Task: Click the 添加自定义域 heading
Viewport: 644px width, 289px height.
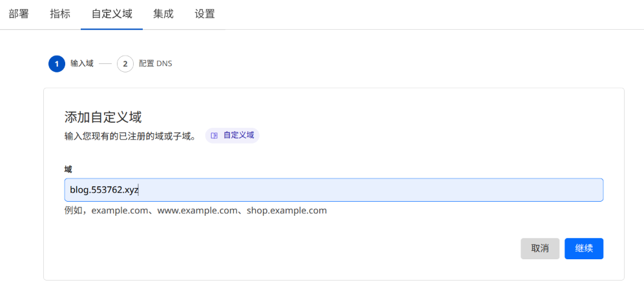Action: [103, 117]
